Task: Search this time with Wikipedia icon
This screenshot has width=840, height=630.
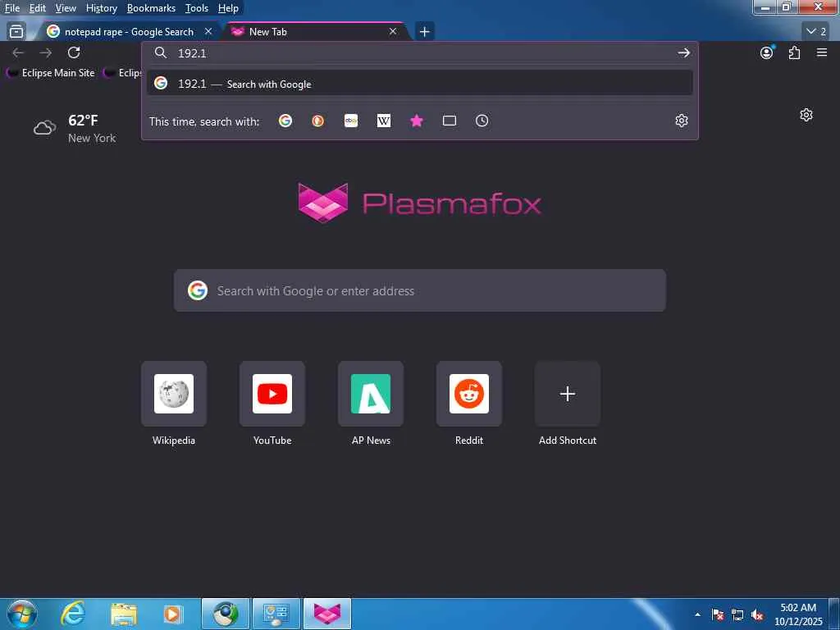Action: tap(384, 121)
